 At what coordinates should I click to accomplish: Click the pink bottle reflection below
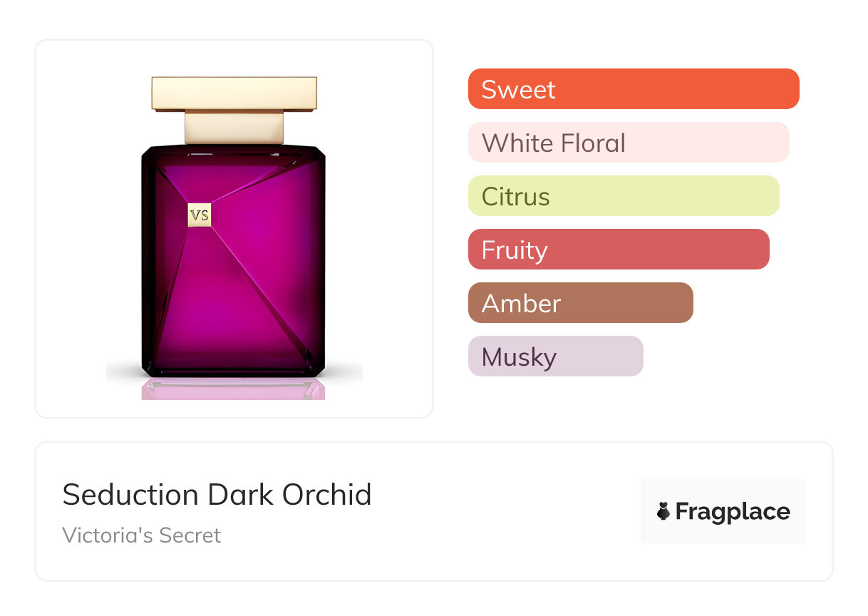[x=233, y=389]
